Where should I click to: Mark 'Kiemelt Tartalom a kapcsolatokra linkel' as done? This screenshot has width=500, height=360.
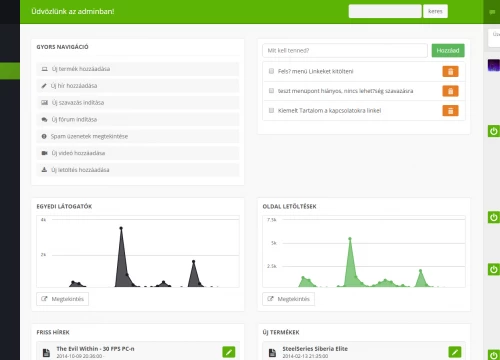point(271,110)
